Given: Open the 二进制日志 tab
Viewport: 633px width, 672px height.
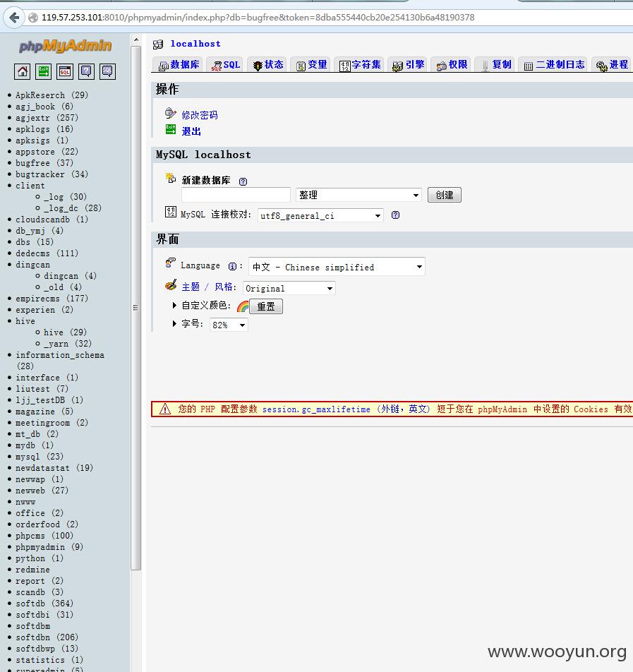Looking at the screenshot, I should coord(554,65).
